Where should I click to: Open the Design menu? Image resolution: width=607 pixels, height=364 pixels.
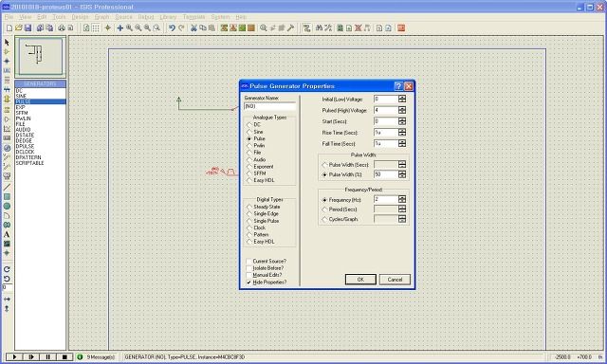(x=80, y=17)
